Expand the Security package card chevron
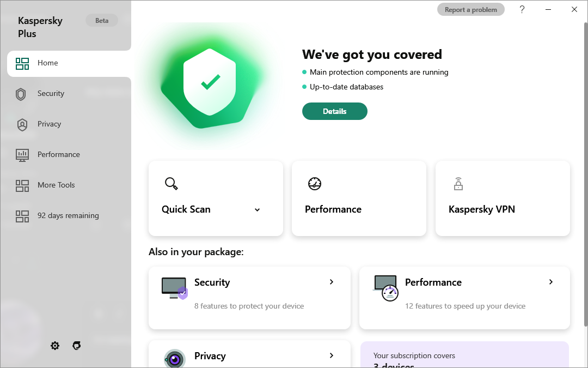Viewport: 588px width, 368px height. (332, 282)
